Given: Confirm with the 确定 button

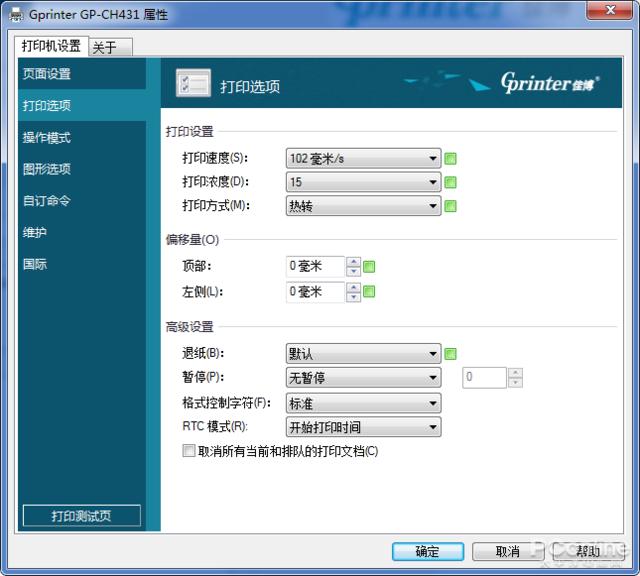Looking at the screenshot, I should [x=428, y=552].
